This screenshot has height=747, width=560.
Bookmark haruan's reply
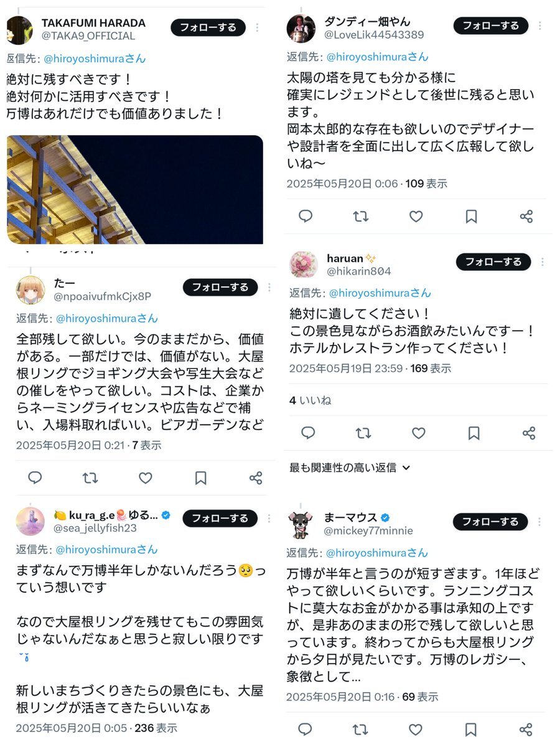tap(474, 433)
